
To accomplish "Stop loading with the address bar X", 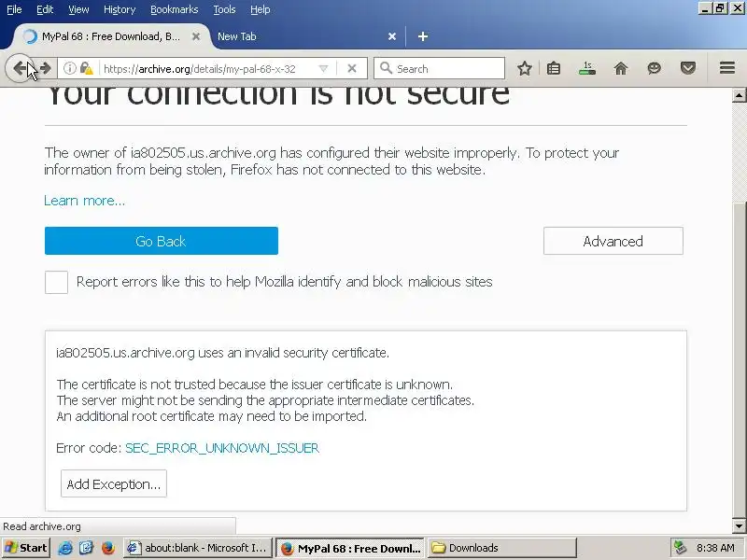I will pyautogui.click(x=352, y=68).
